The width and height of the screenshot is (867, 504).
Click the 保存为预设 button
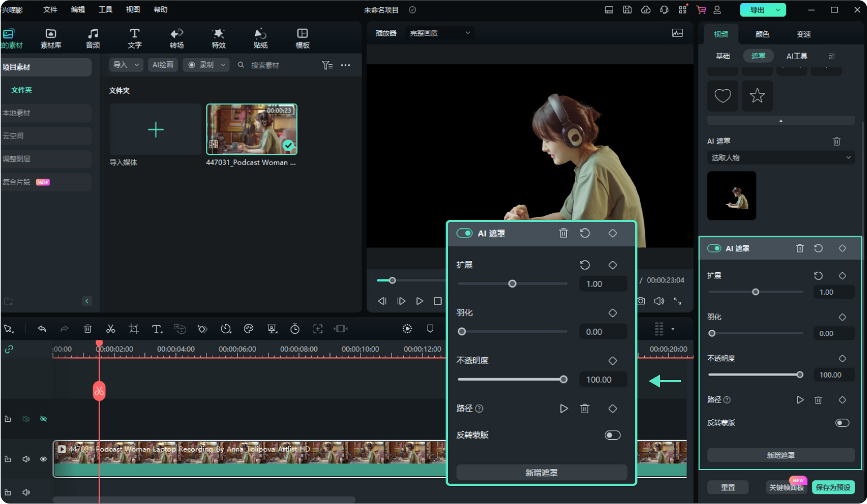tap(833, 488)
